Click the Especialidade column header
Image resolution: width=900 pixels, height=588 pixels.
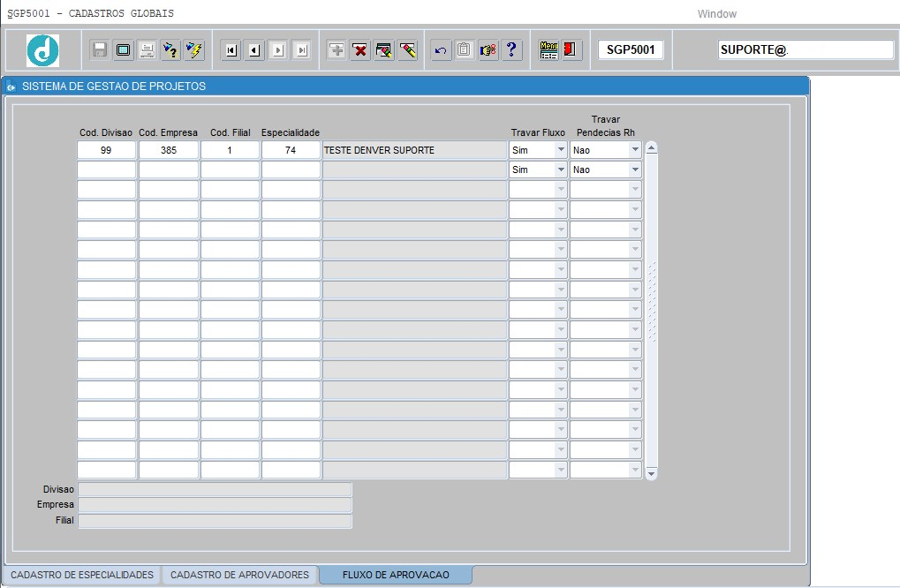coord(291,132)
